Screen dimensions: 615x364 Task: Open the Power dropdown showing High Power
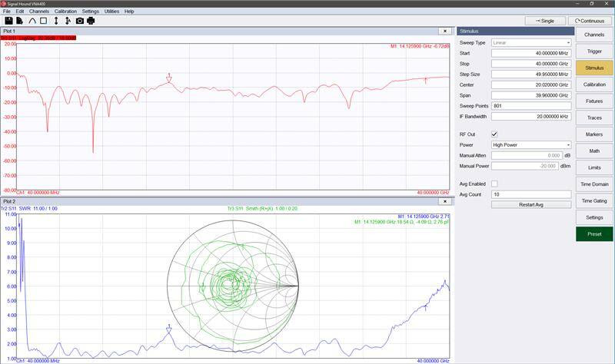coord(531,145)
